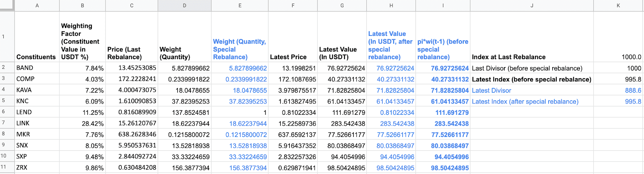Select the Latest Index (after special rebalance) label
644x174 pixels.
point(525,101)
